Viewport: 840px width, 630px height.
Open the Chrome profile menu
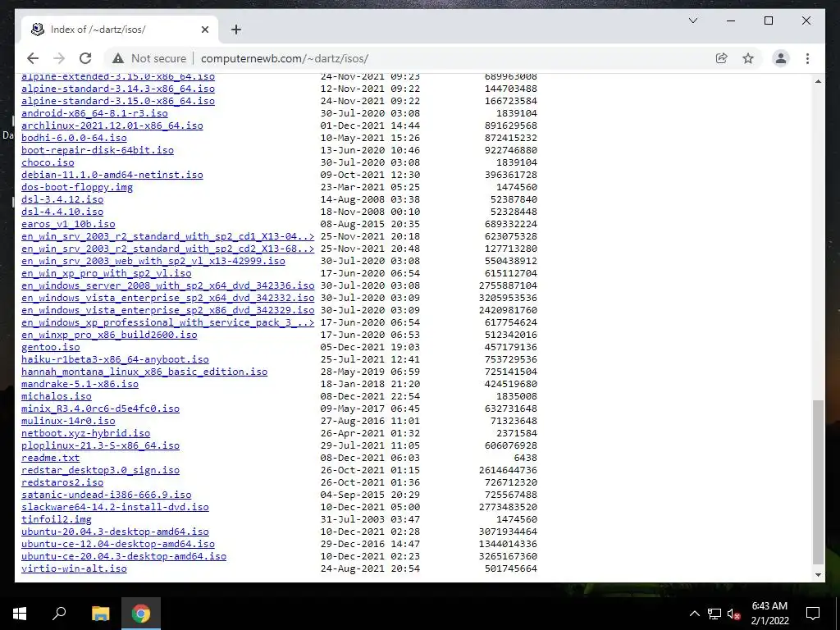(x=781, y=58)
